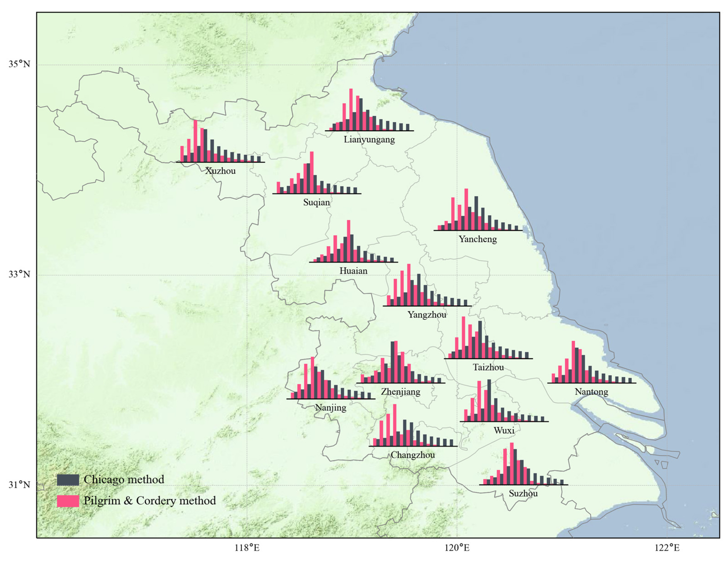Click the Chicago method legend text
Viewport: 728px width, 563px height.
[124, 480]
